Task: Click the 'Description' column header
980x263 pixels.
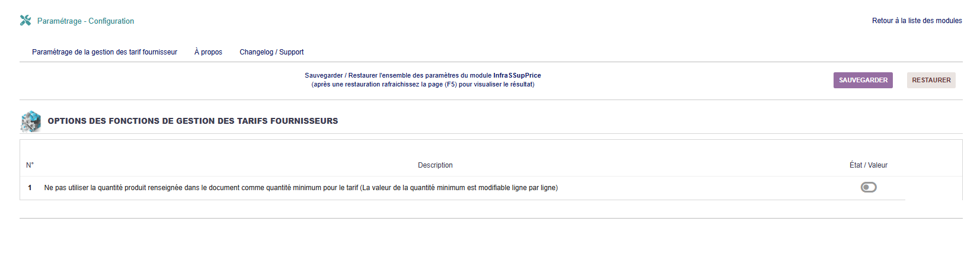Action: click(x=435, y=165)
